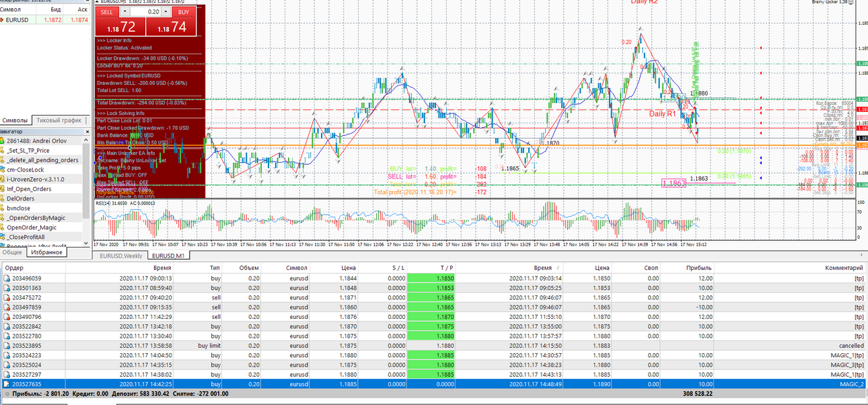The height and width of the screenshot is (405, 868).
Task: Click the DelOrders script icon in Navigator
Action: click(3, 198)
